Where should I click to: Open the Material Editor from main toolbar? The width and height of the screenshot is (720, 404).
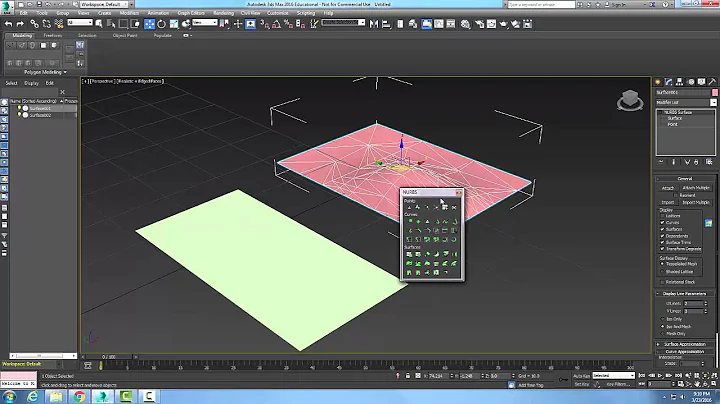(466, 24)
